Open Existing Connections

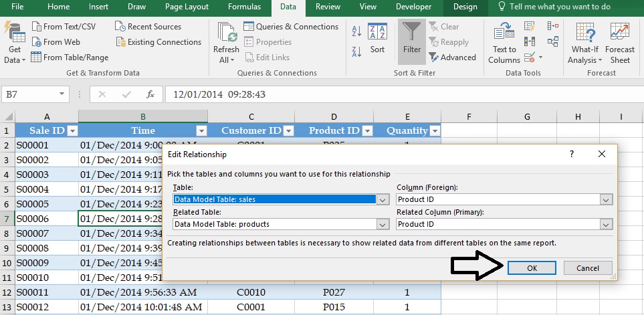click(158, 42)
